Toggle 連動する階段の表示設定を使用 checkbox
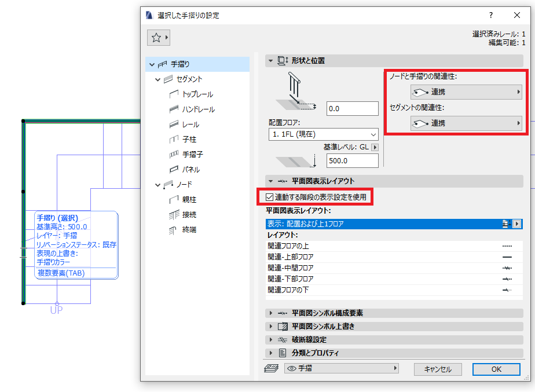Screen dimensions: 535x392 270,197
